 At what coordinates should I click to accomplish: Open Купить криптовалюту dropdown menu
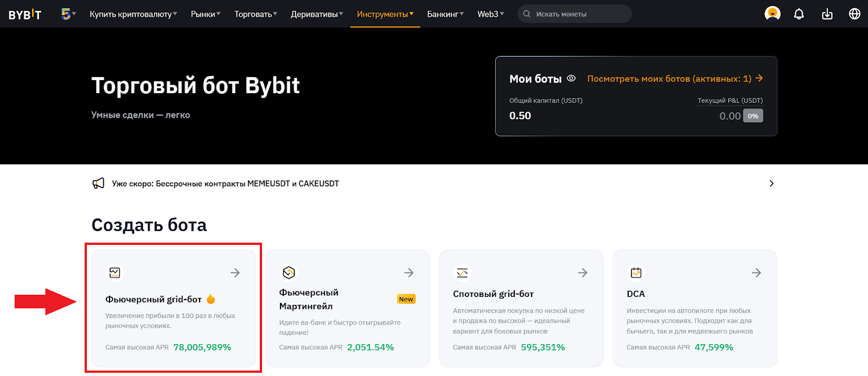point(133,14)
